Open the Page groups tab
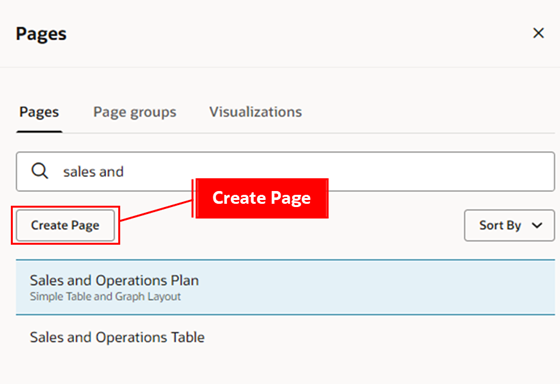This screenshot has height=384, width=560. tap(135, 112)
